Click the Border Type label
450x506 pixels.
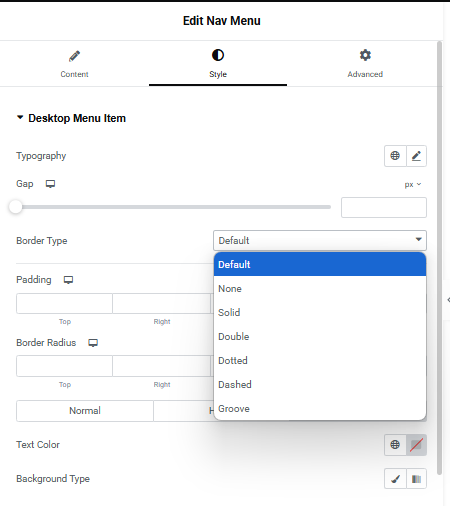(42, 241)
